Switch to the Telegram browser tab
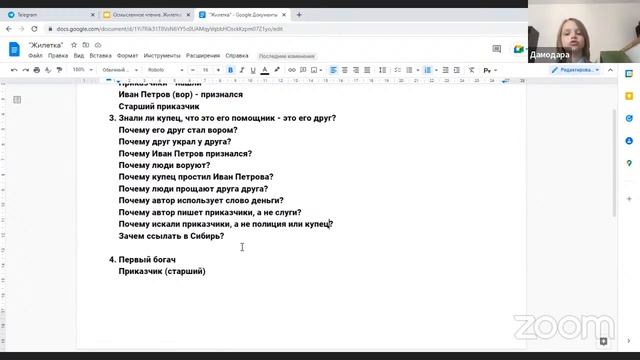The image size is (640, 360). click(51, 15)
